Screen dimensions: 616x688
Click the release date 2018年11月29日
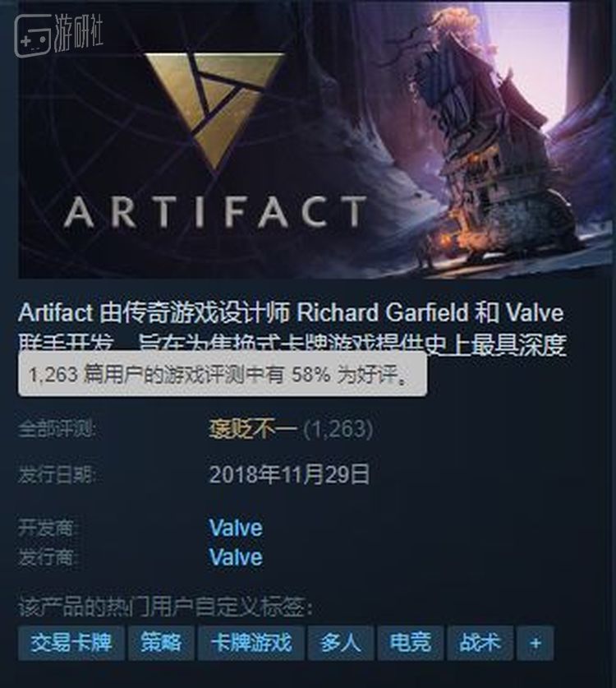[x=289, y=475]
